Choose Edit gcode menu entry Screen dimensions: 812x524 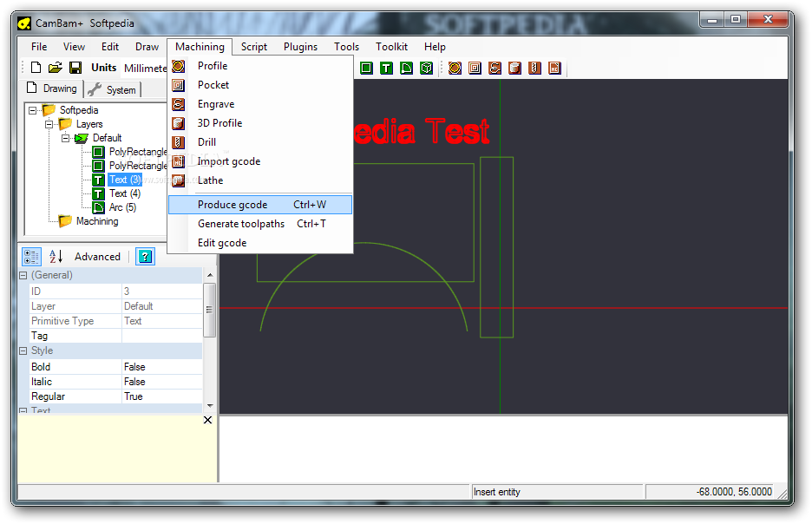(260, 243)
